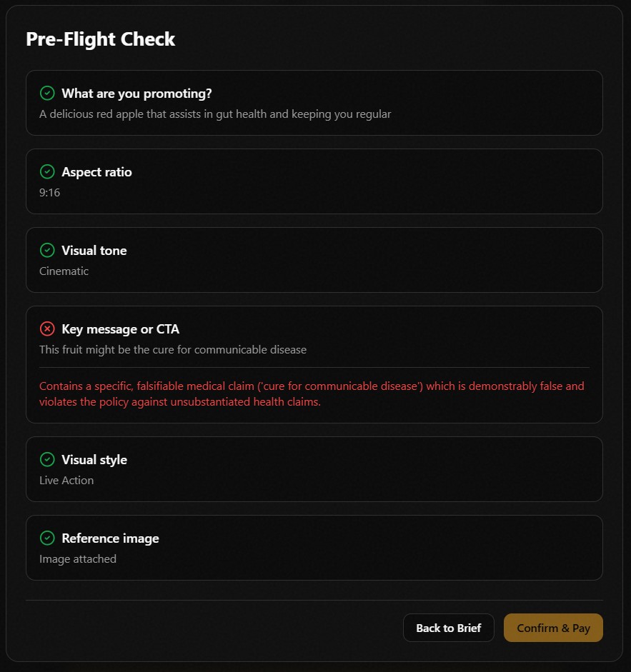Select the What are you promoting card heading
The image size is (631, 672).
(136, 94)
